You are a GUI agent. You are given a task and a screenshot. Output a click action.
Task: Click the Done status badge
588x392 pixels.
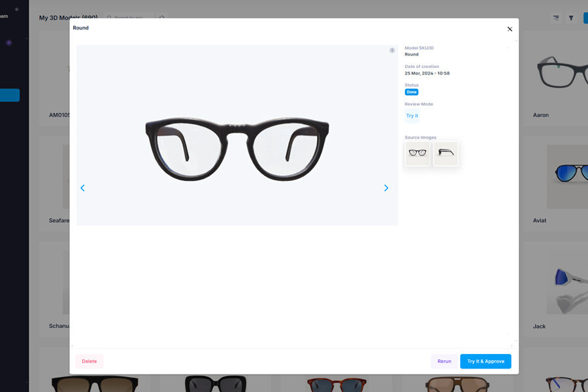pos(411,92)
